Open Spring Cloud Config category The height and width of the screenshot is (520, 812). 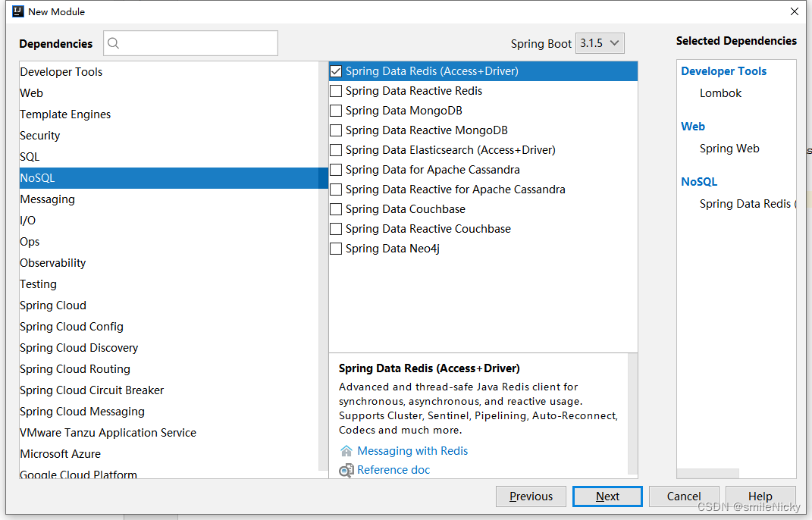(169, 327)
